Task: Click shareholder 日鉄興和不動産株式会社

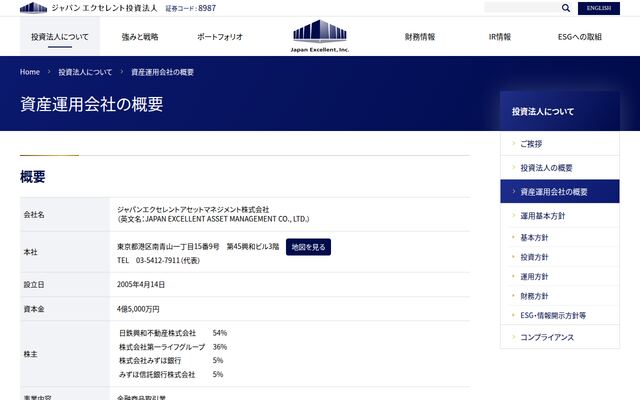Action: coord(158,333)
